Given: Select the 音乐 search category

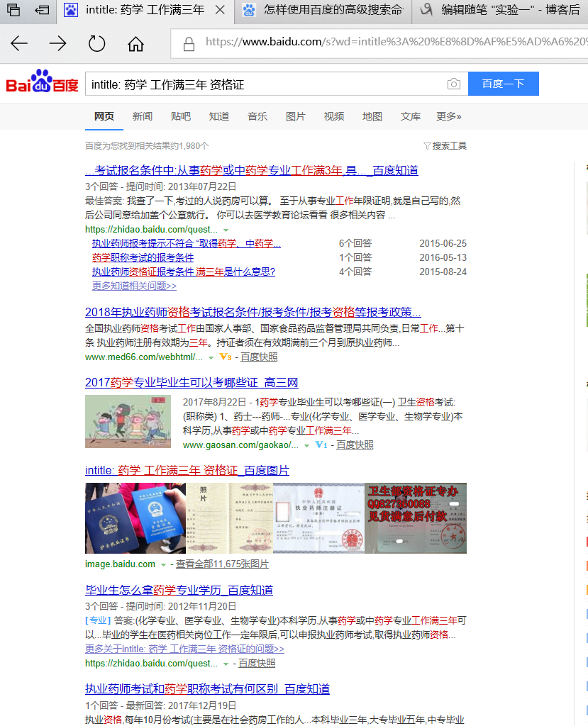Looking at the screenshot, I should [257, 116].
